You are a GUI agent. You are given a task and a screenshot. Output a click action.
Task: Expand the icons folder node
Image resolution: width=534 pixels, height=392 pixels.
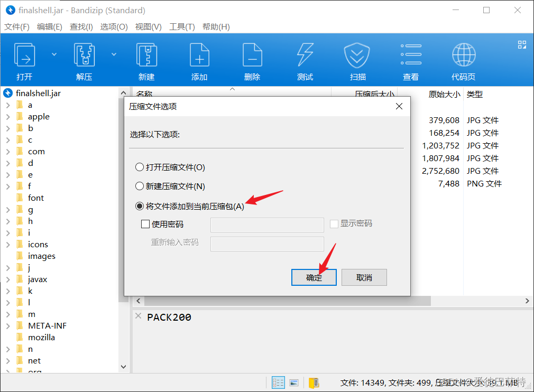pyautogui.click(x=8, y=244)
